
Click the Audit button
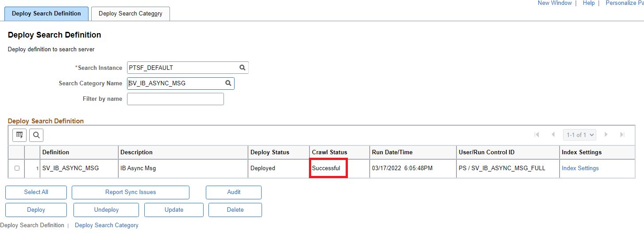coord(234,192)
